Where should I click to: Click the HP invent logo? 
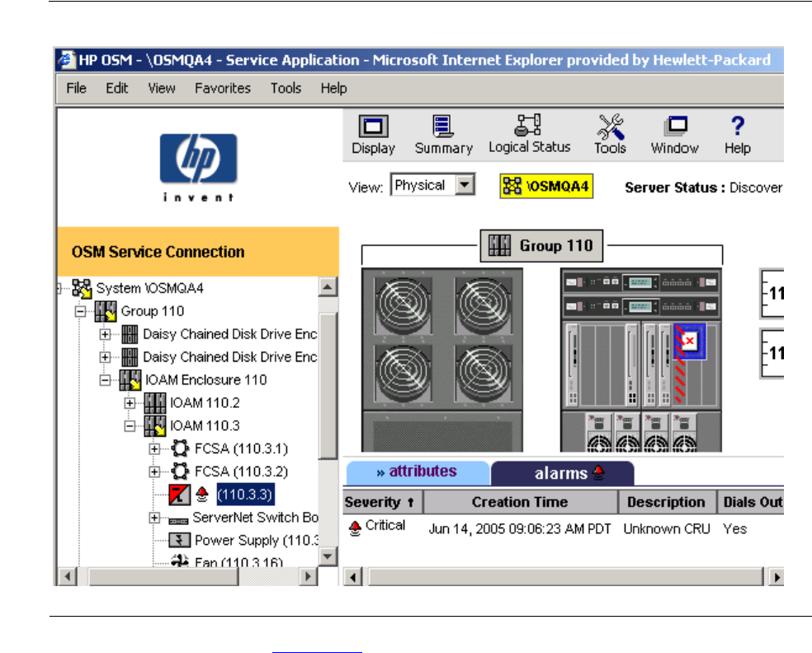[x=198, y=167]
